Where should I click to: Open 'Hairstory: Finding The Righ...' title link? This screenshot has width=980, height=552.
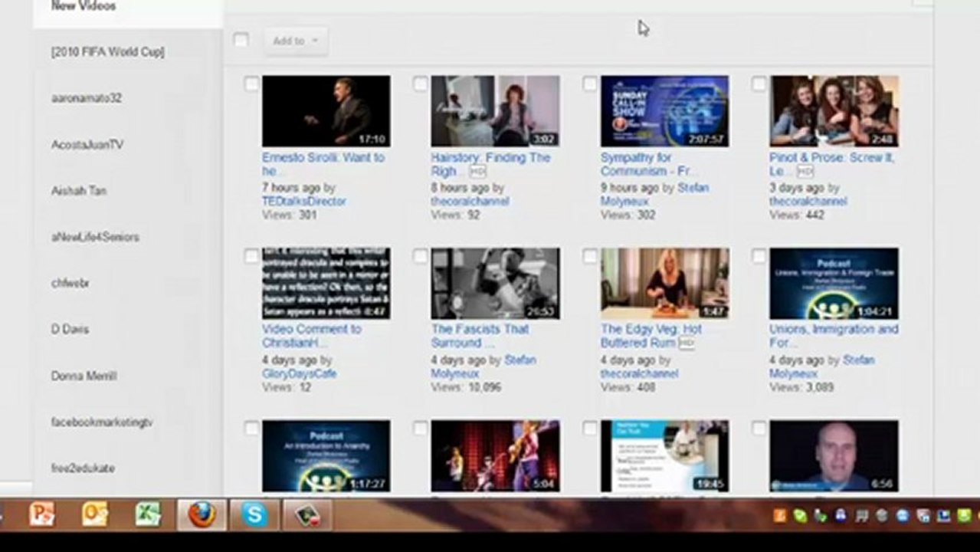click(x=490, y=164)
